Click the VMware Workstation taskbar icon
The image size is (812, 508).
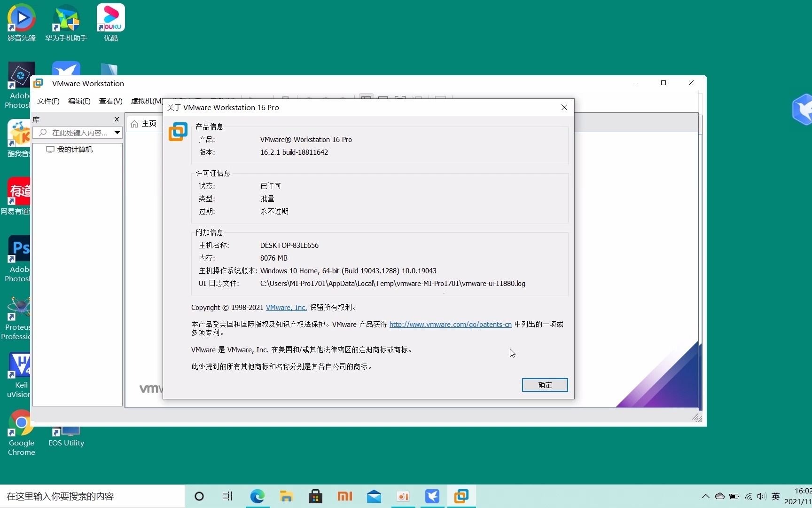[461, 496]
